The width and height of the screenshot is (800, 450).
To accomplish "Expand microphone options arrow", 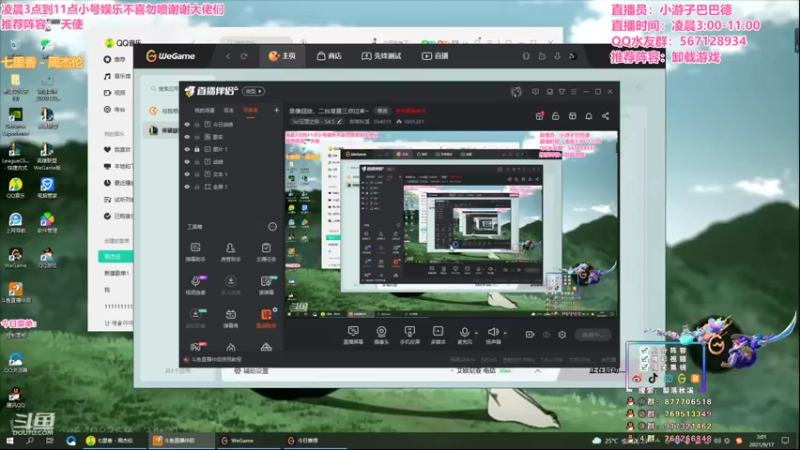I will tap(477, 333).
